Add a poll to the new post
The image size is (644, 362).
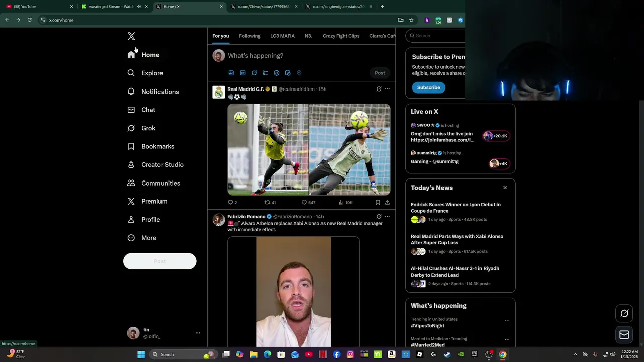265,73
